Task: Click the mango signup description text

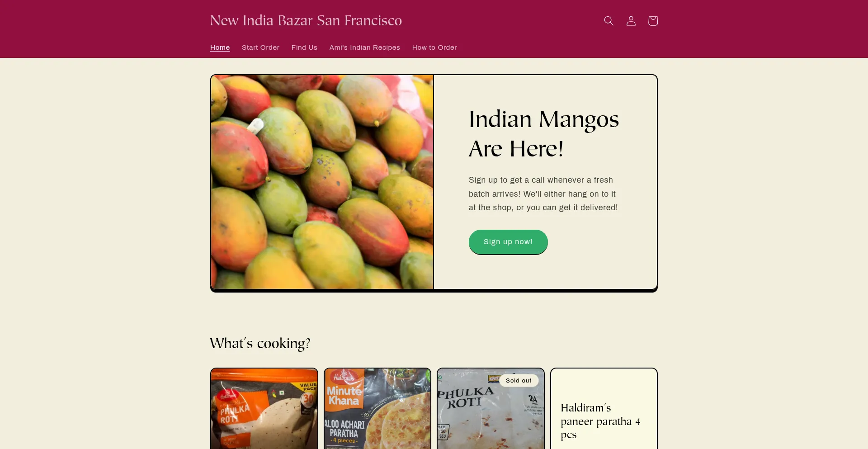Action: [543, 194]
